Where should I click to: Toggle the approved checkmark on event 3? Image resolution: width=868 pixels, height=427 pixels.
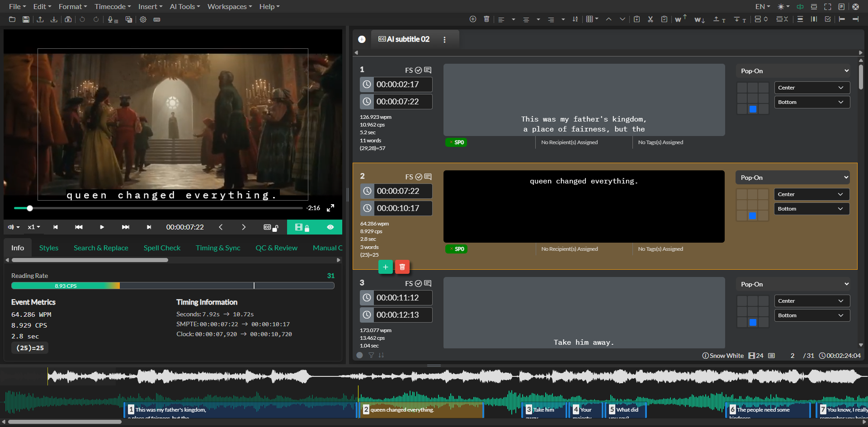pyautogui.click(x=419, y=283)
